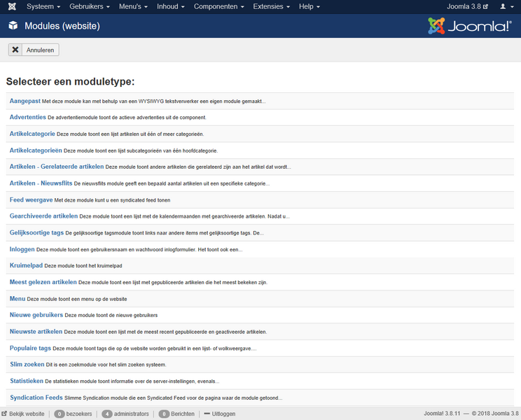Select the Nieuwste artikelen module
This screenshot has height=420, width=521.
click(x=36, y=332)
